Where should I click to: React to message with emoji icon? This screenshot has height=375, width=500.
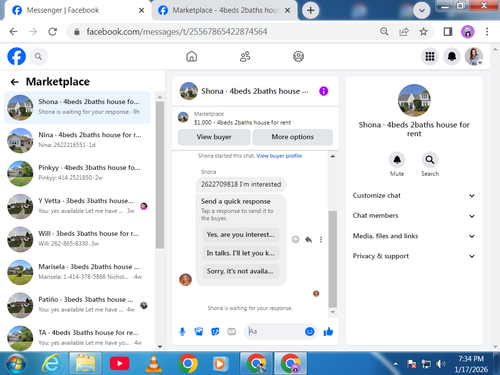(x=295, y=239)
